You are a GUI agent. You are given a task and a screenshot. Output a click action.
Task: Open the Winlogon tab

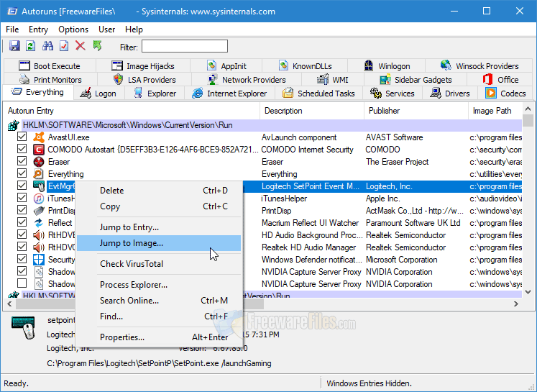tap(387, 66)
